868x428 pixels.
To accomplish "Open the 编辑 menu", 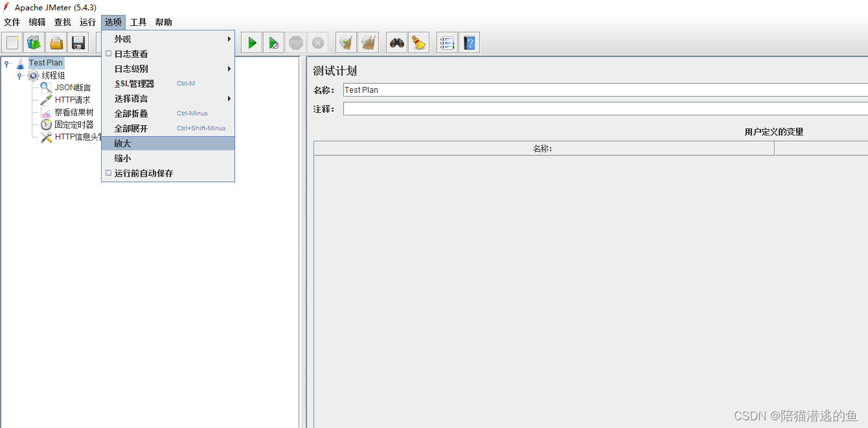I will pos(38,22).
